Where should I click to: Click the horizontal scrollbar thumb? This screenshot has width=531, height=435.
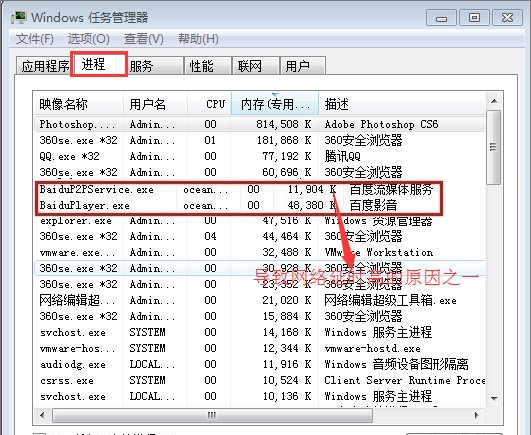[x=212, y=415]
